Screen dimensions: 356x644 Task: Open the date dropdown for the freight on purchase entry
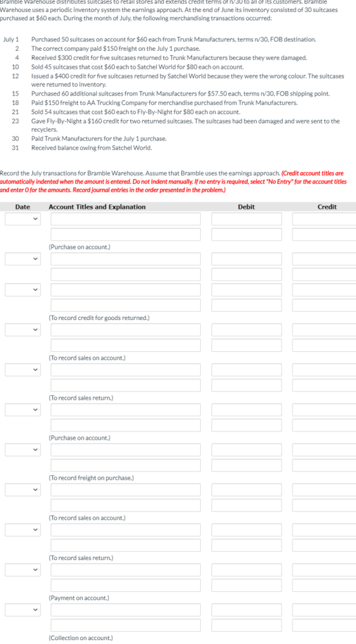click(x=22, y=450)
